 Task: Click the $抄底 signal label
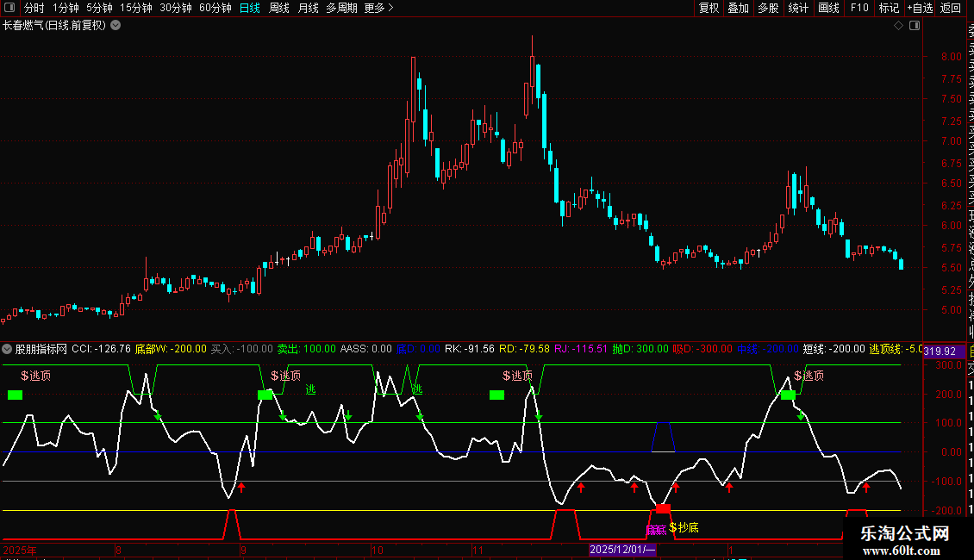coord(684,528)
